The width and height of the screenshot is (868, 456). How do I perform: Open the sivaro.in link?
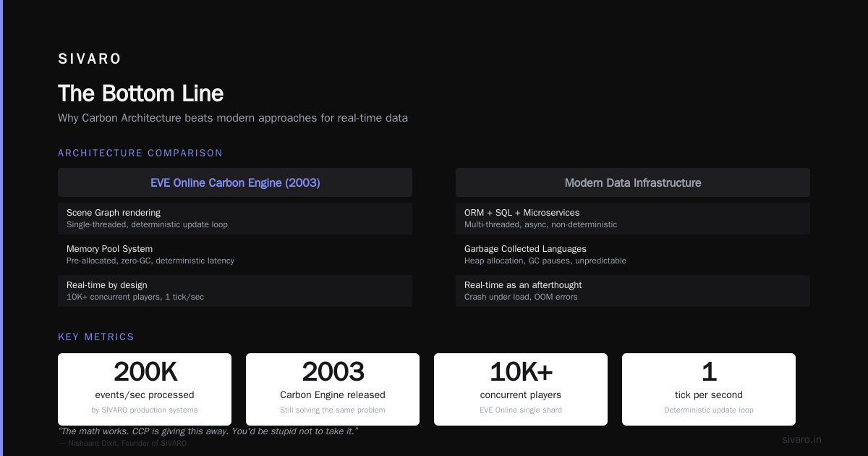[x=801, y=440]
